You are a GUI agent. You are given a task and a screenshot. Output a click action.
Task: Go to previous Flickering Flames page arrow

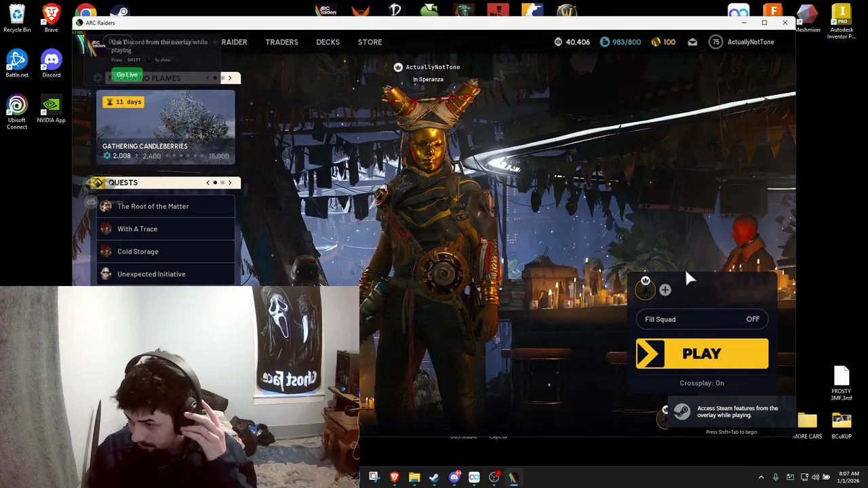coord(208,78)
